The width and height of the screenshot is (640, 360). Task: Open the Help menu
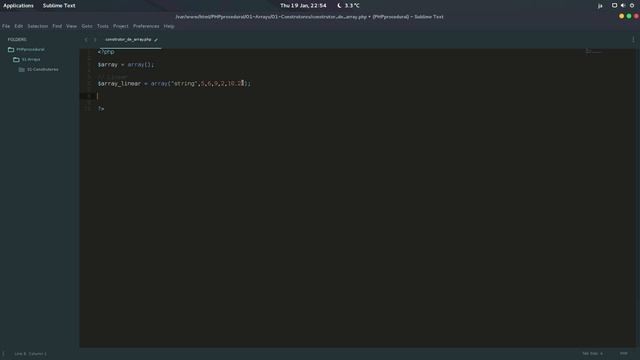point(169,26)
